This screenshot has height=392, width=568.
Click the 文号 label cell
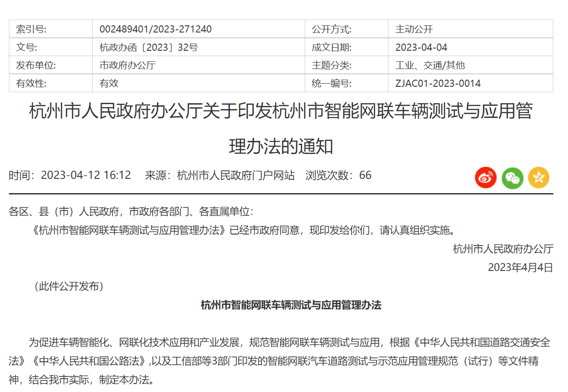click(x=51, y=47)
